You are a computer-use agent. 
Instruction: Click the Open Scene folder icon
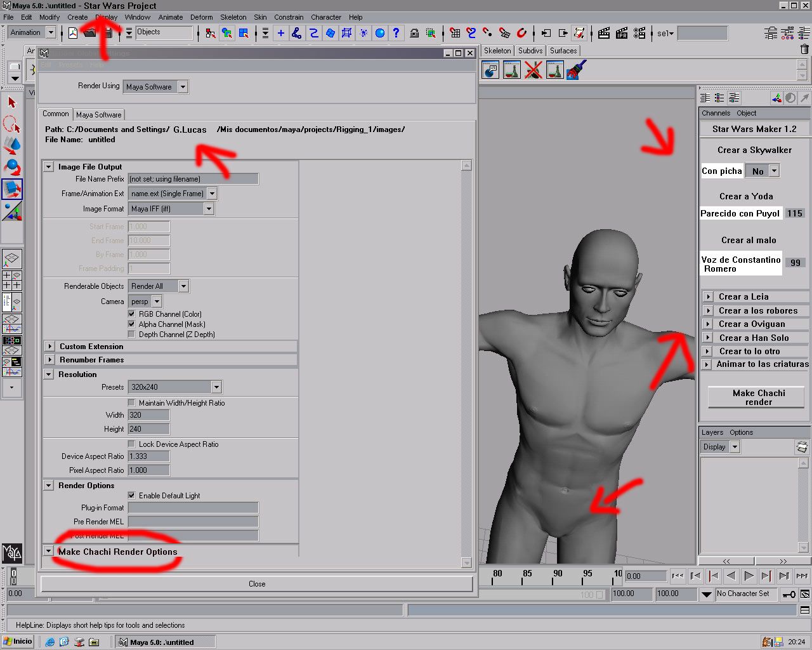[89, 33]
